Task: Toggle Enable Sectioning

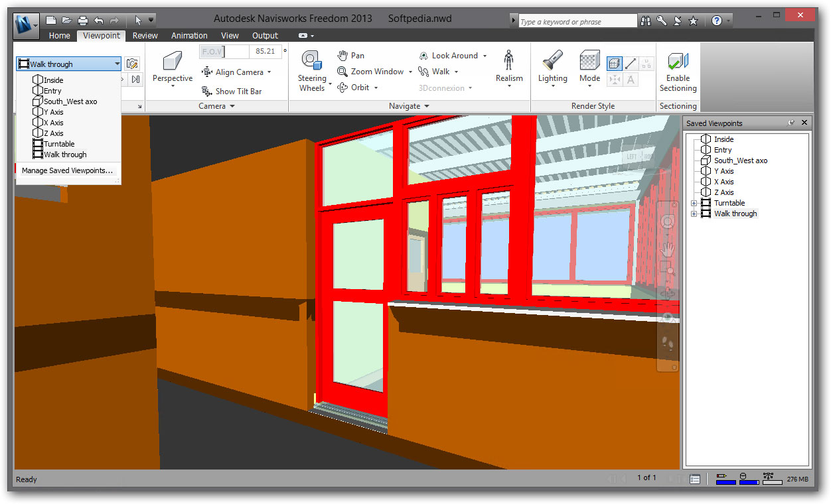Action: (x=678, y=72)
